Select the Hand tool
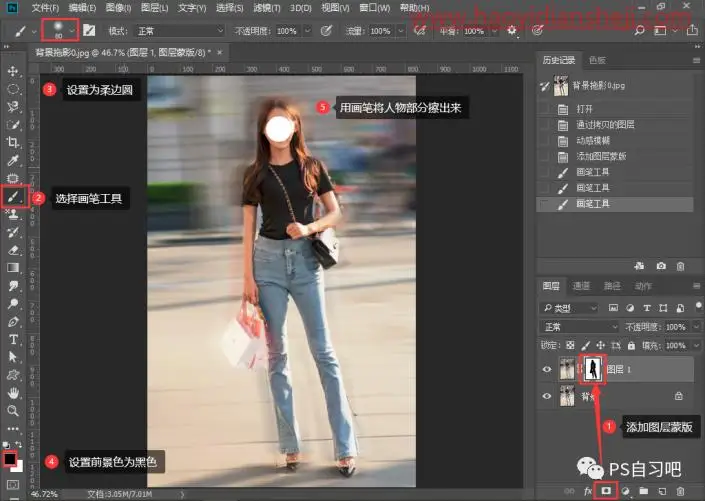The height and width of the screenshot is (501, 705). [13, 393]
